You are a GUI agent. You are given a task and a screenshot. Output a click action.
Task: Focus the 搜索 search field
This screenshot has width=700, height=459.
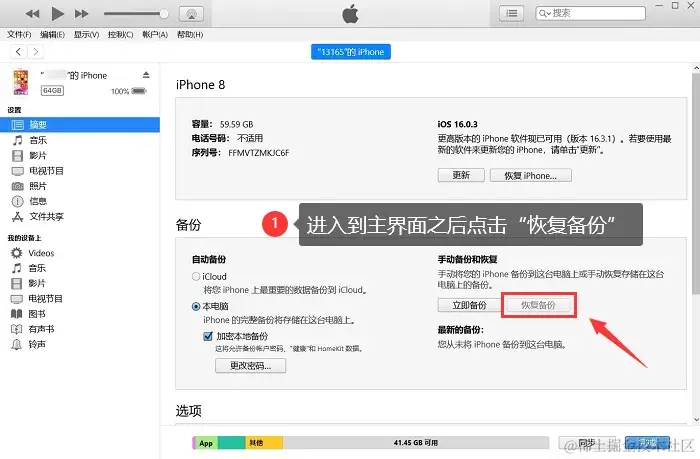tap(590, 13)
